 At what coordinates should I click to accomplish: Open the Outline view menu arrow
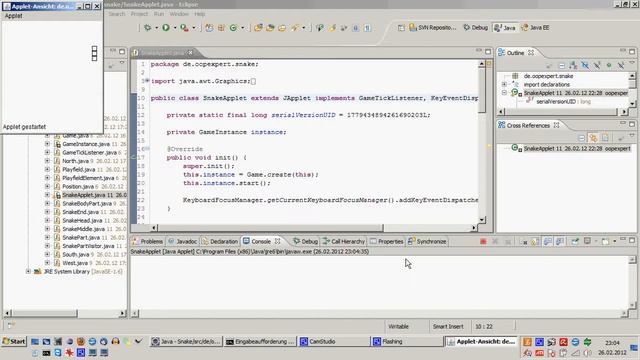[632, 63]
